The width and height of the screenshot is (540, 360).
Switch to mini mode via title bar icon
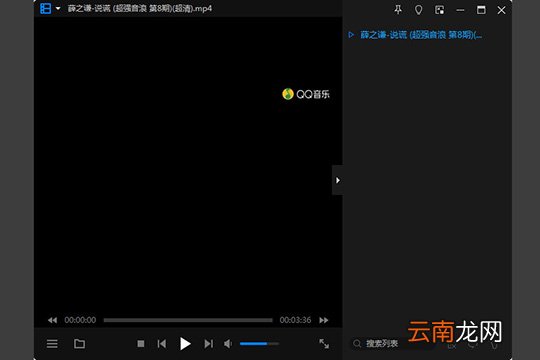pyautogui.click(x=439, y=10)
